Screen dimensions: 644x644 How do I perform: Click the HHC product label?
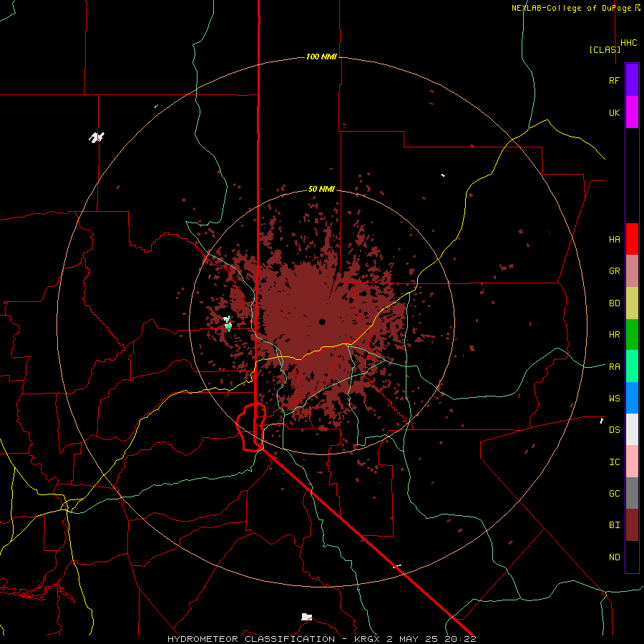click(x=629, y=43)
